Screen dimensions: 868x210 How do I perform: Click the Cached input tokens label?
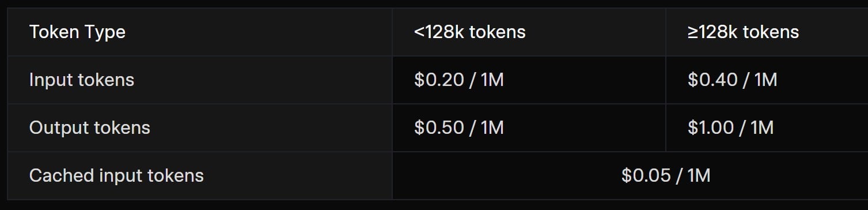116,175
